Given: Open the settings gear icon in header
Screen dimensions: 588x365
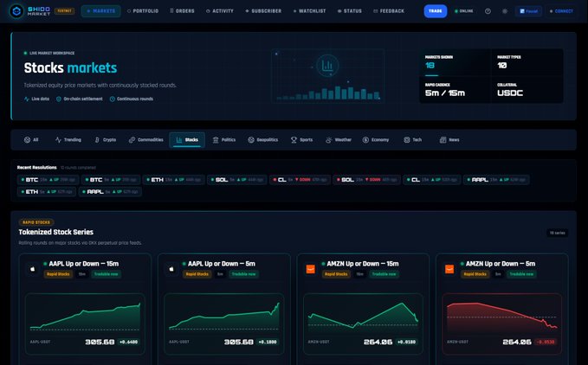Looking at the screenshot, I should (505, 11).
